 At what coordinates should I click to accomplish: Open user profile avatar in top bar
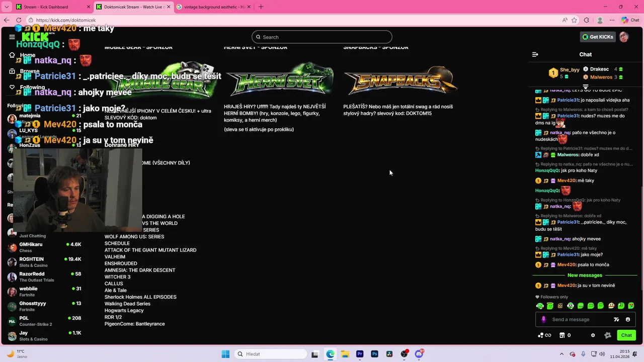point(624,37)
